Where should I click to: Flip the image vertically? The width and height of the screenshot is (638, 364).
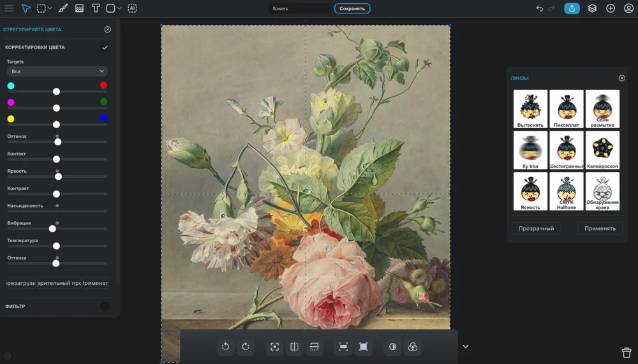(315, 347)
